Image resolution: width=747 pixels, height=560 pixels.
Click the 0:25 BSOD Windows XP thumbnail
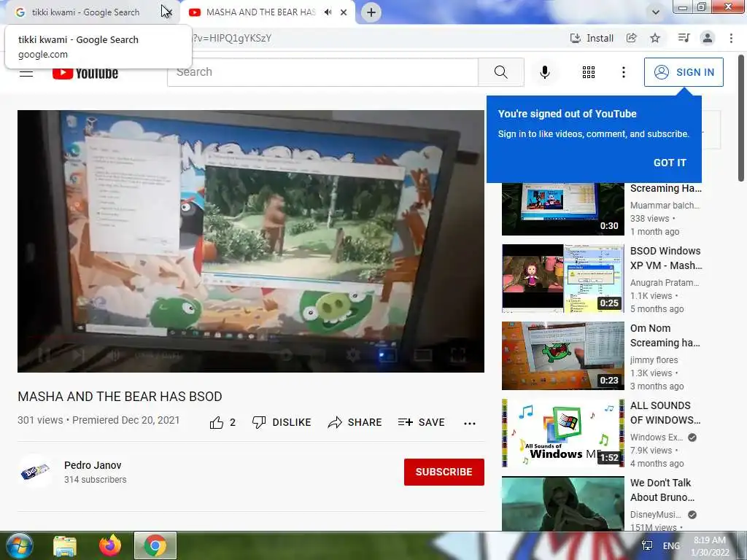coord(563,278)
